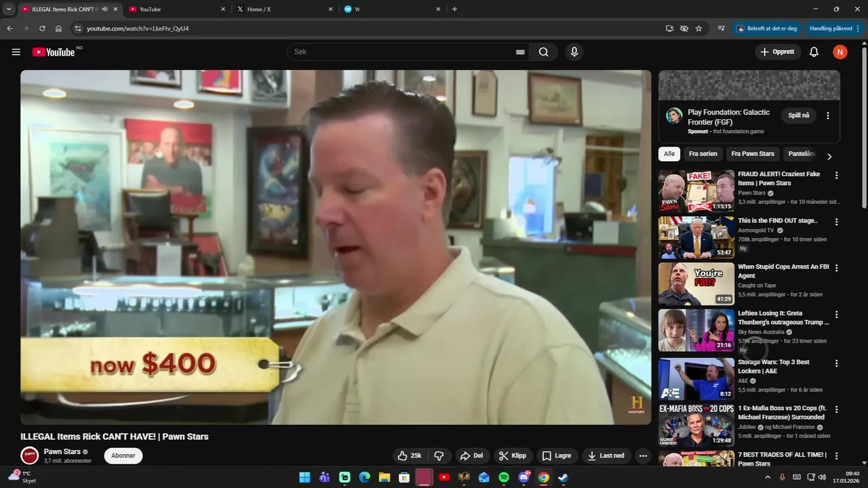
Task: Save the video with Lagre
Action: tap(557, 455)
